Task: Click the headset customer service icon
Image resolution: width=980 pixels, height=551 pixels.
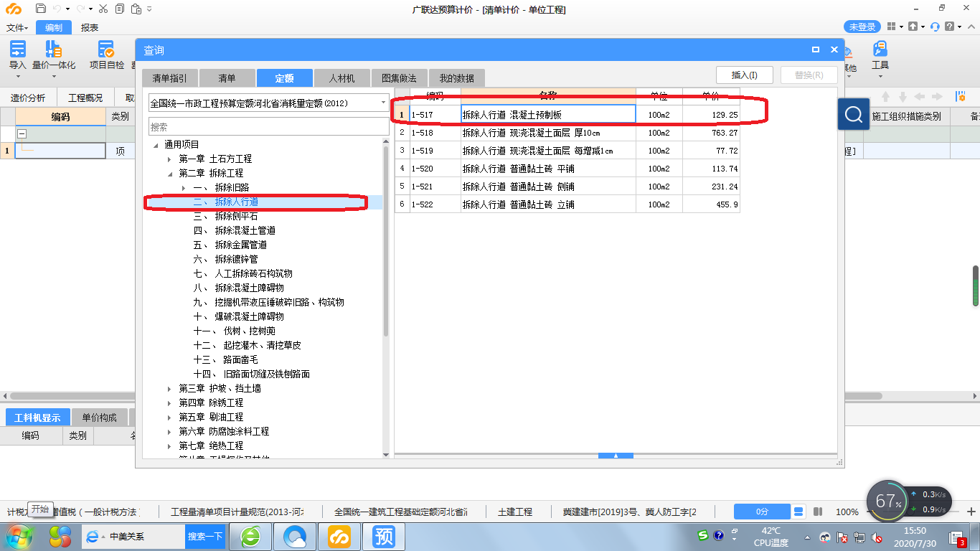Action: point(935,27)
